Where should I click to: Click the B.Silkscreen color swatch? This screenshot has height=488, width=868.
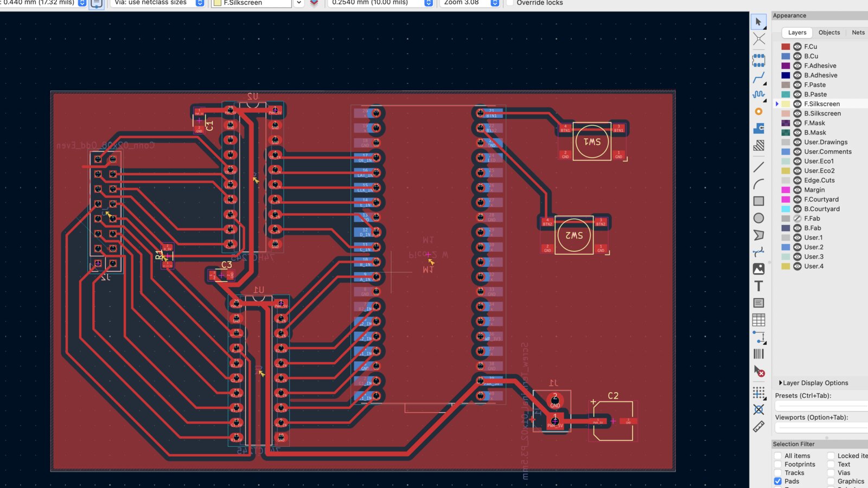point(786,114)
